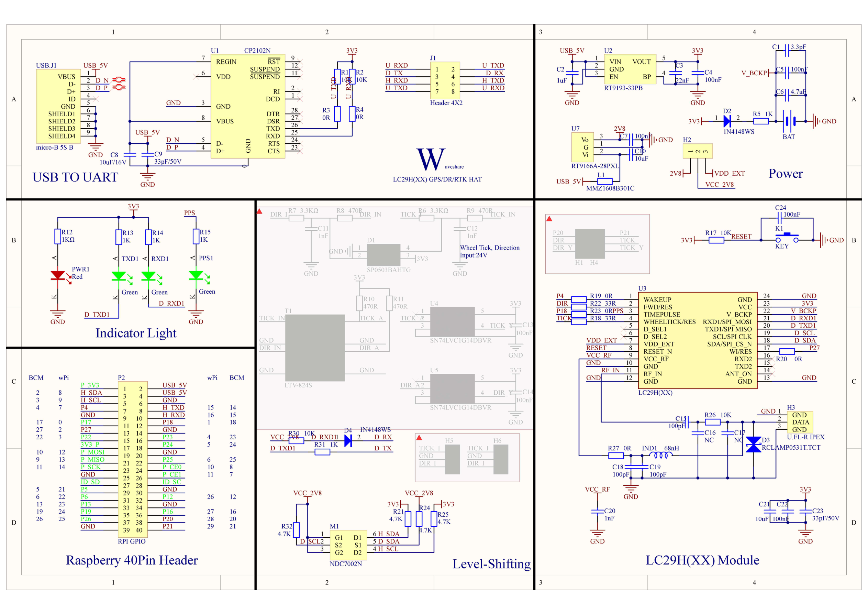Click the red PWR1 LED symbol
Screen dimensions: 868x614
click(57, 275)
